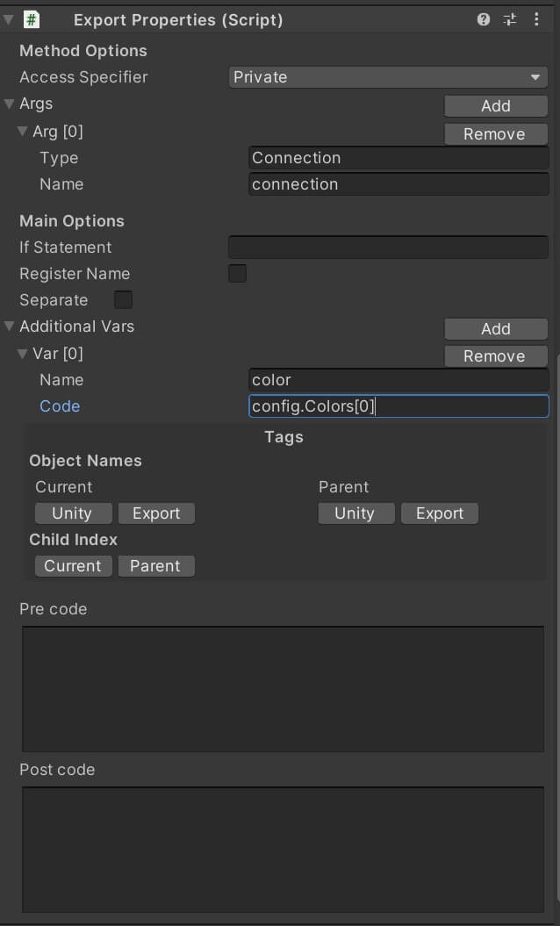
Task: Click the presets sliders icon in header
Action: [x=510, y=18]
